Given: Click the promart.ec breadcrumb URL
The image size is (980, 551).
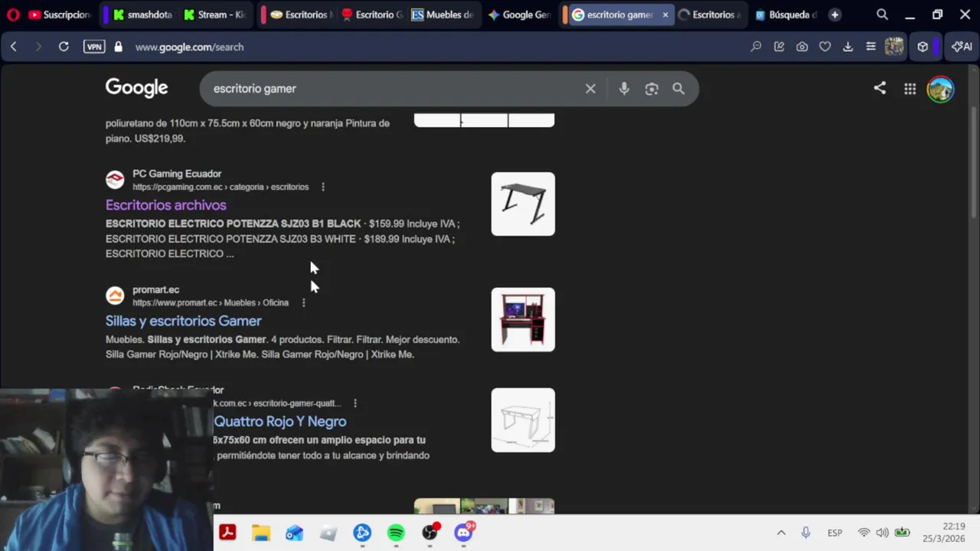Looking at the screenshot, I should tap(211, 302).
